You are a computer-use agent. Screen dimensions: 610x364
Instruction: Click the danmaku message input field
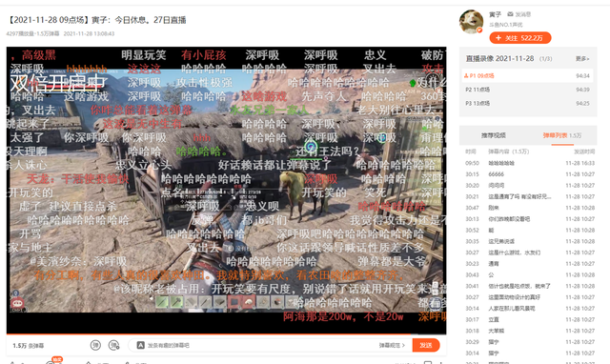(x=256, y=345)
